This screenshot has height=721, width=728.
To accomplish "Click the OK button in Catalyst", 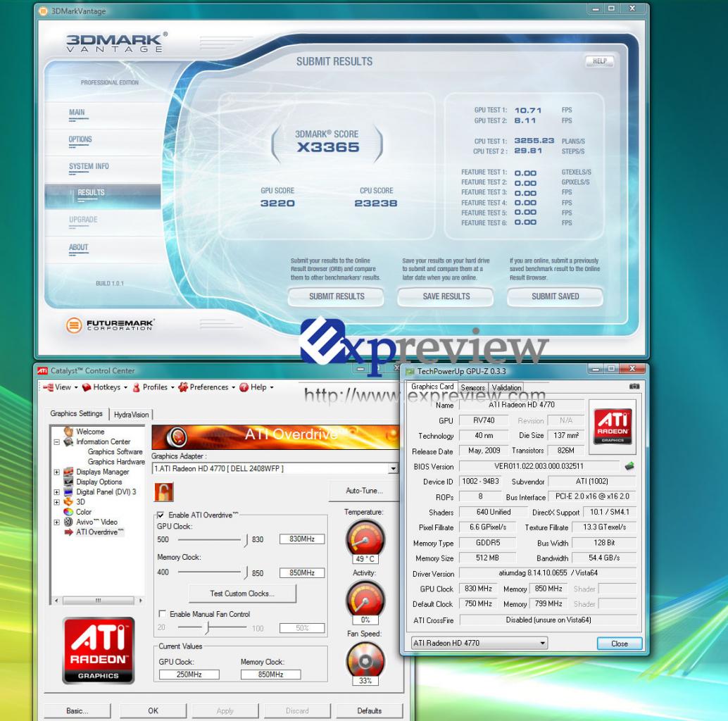I will (x=153, y=710).
